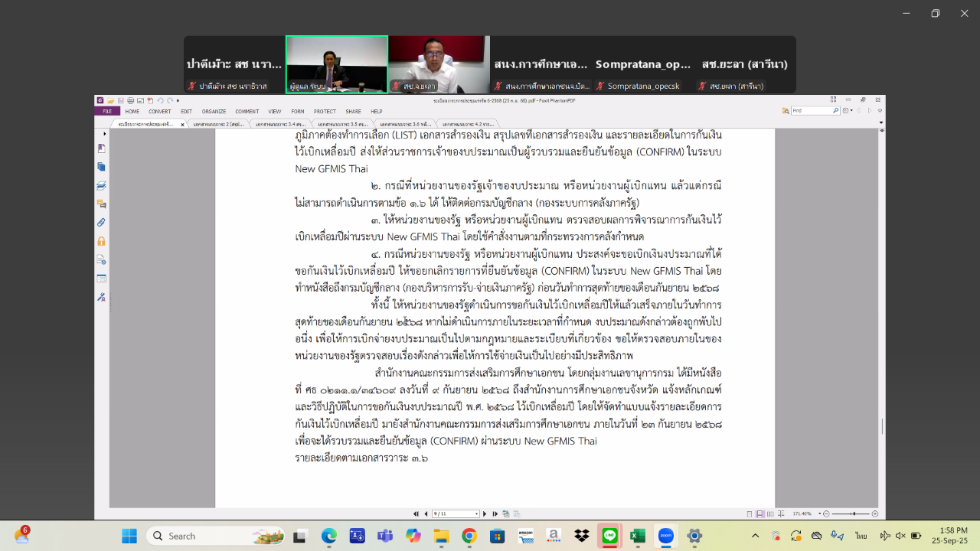Open the page thumbnails panel
The width and height of the screenshot is (980, 551).
[x=102, y=167]
